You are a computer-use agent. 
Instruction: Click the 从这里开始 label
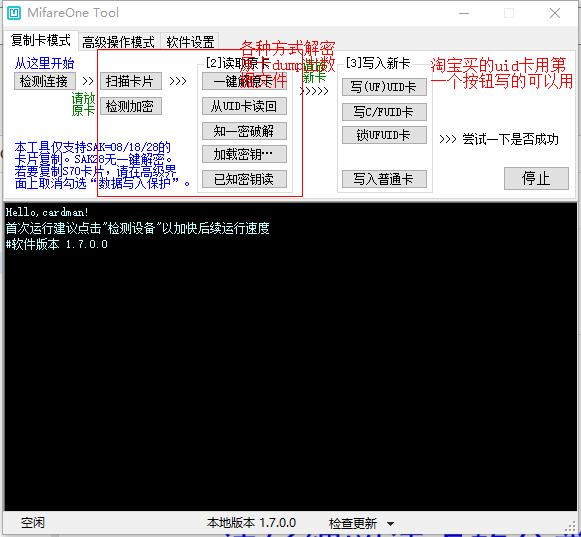[x=44, y=63]
